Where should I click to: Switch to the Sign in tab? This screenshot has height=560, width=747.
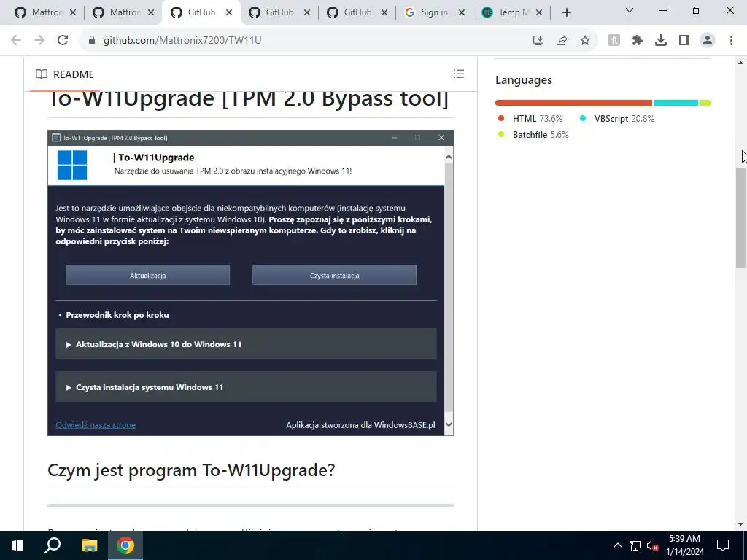pos(435,12)
